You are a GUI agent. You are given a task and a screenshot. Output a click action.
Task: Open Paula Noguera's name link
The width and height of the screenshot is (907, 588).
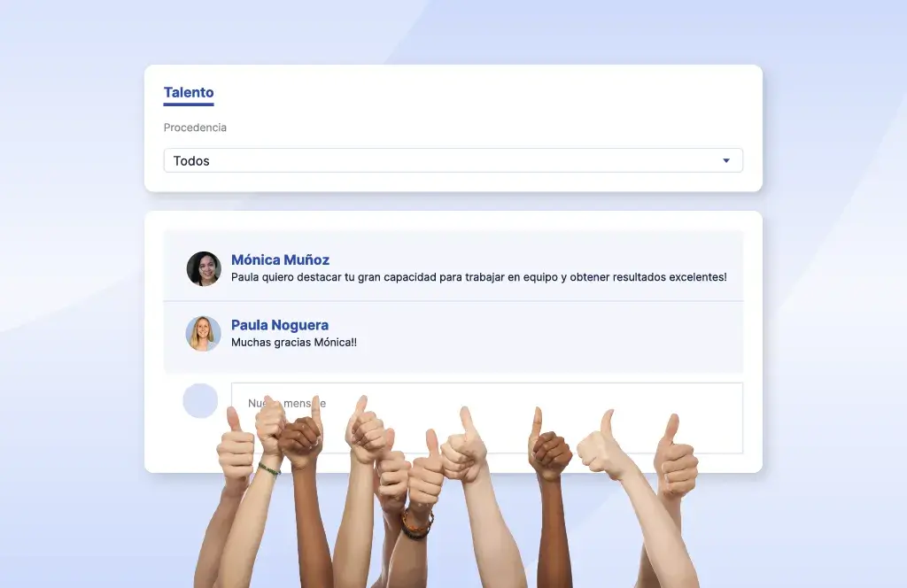tap(279, 325)
